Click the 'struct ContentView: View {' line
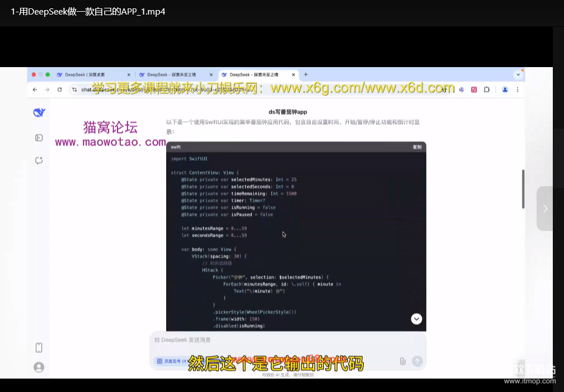 (205, 173)
